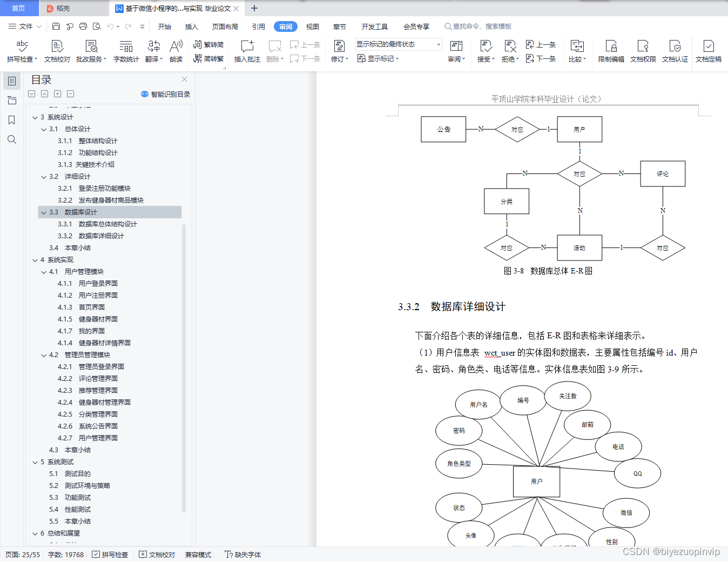Open the 显示标记 dropdown menu
728x562 pixels.
tap(378, 58)
